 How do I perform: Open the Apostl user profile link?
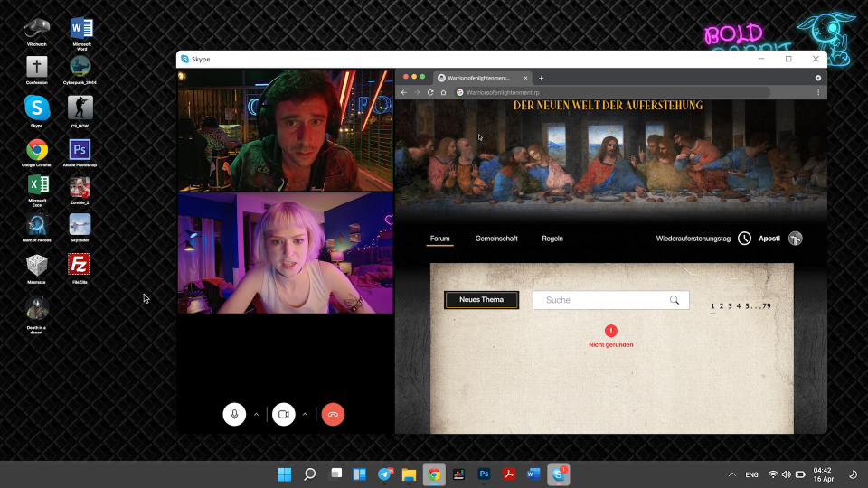769,239
